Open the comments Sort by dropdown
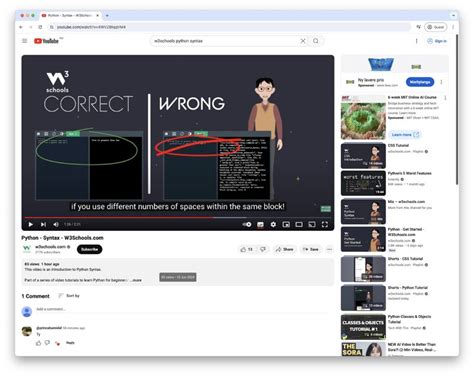 tap(69, 296)
